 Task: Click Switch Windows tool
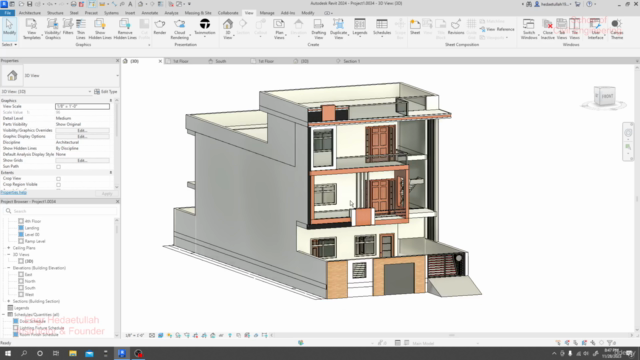529,29
